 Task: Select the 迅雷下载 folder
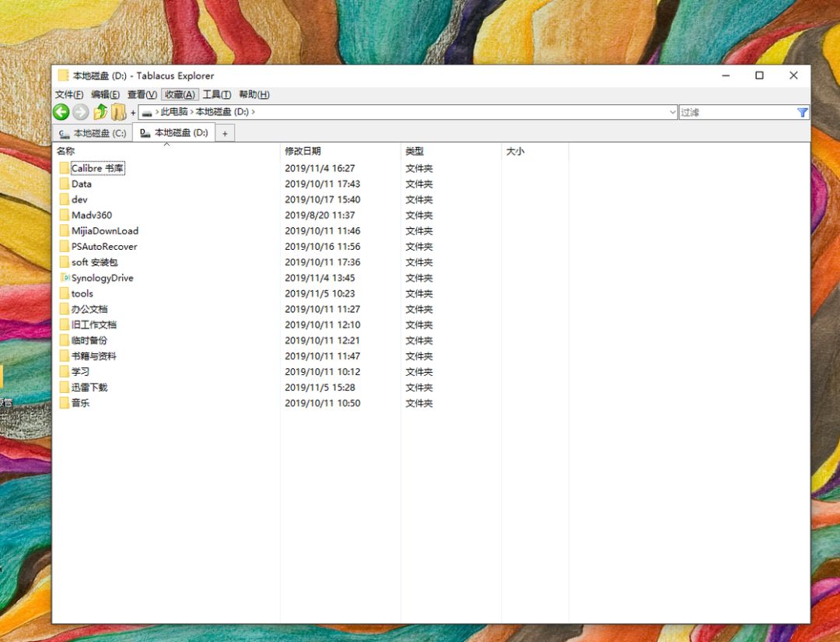[x=89, y=388]
